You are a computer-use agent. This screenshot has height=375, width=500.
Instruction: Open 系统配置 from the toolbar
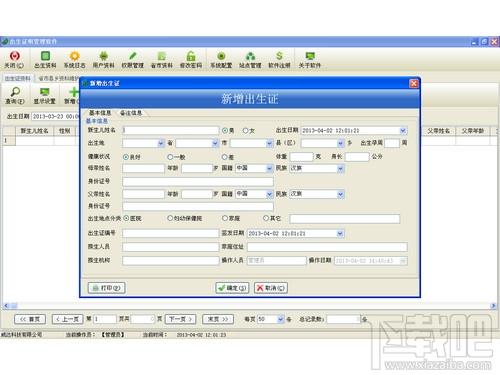tap(221, 60)
